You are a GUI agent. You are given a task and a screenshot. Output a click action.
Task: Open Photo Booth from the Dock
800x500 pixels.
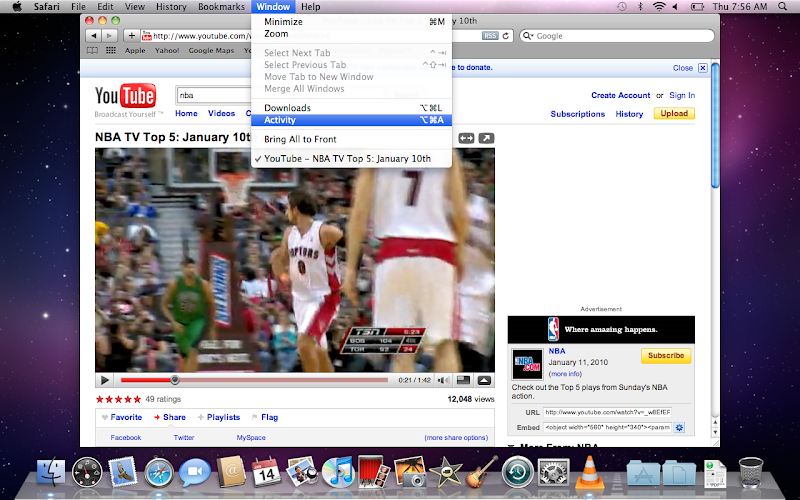373,471
